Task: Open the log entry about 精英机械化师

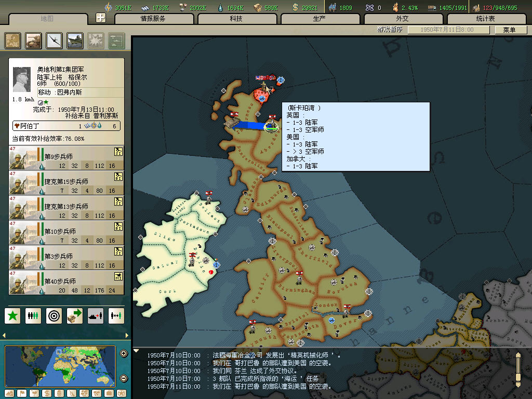Action: (x=244, y=355)
